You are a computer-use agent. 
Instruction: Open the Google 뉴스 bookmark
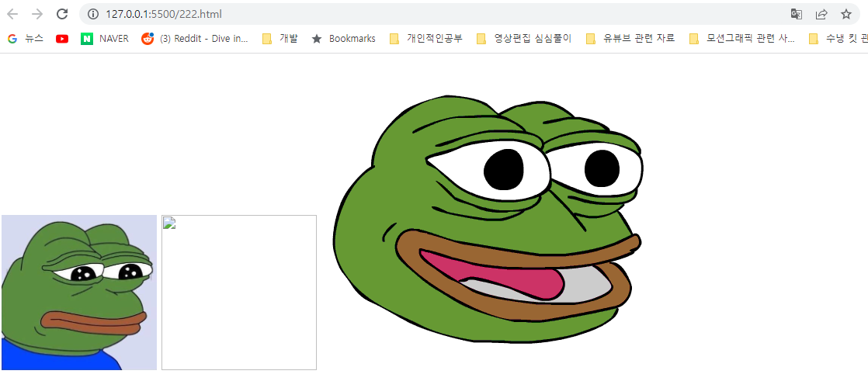[26, 38]
